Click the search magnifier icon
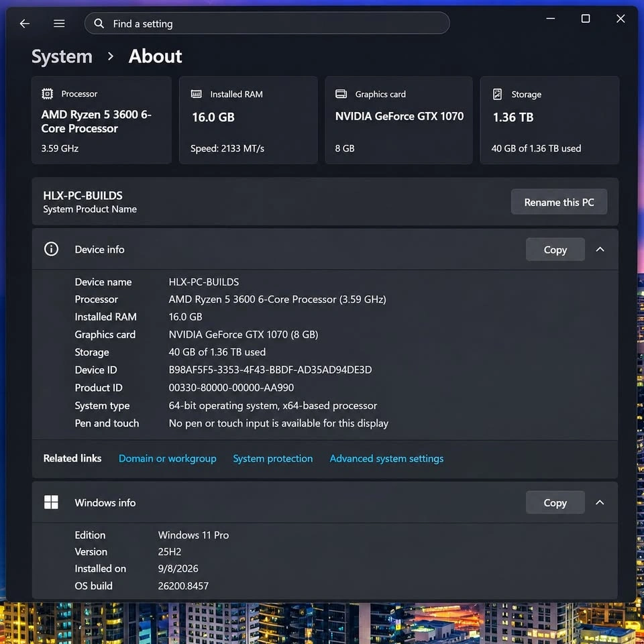Image resolution: width=644 pixels, height=644 pixels. [99, 23]
